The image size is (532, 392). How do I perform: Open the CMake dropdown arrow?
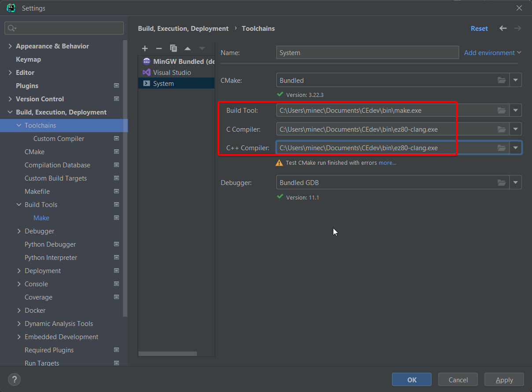(516, 80)
